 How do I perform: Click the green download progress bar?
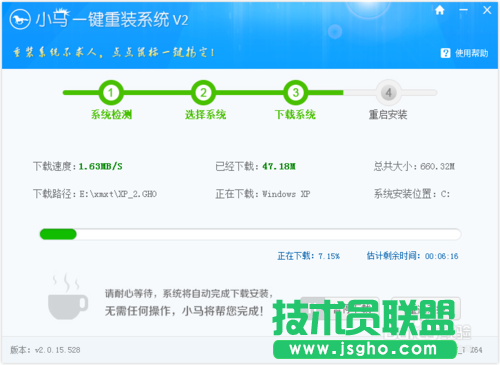pos(250,234)
